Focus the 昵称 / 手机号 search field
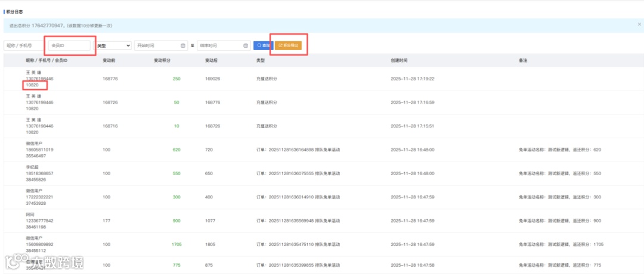This screenshot has height=274, width=644. [23, 45]
